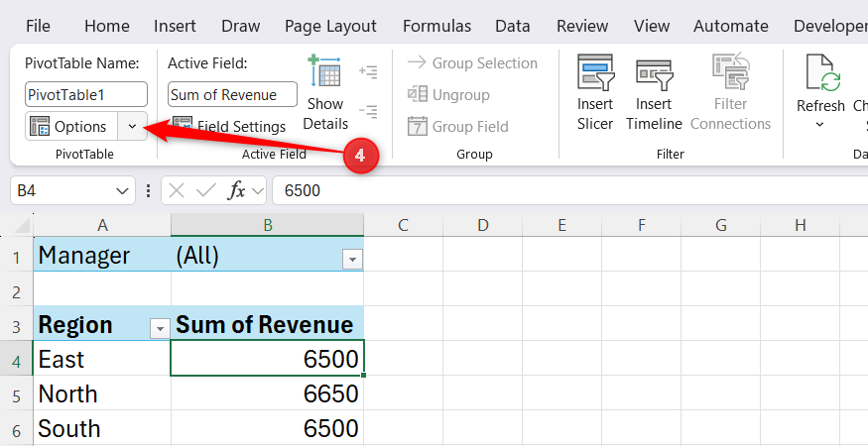This screenshot has width=868, height=446.
Task: Click the Active Field input box
Action: (x=232, y=94)
